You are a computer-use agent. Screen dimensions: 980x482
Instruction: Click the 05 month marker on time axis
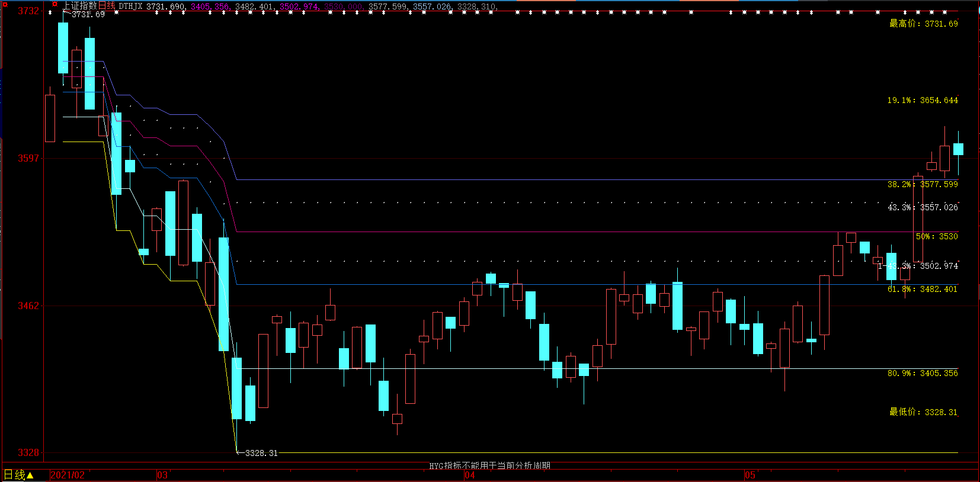tap(750, 475)
